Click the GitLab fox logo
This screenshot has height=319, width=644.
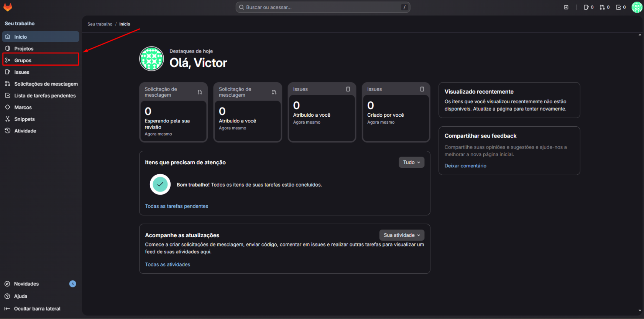click(x=8, y=7)
